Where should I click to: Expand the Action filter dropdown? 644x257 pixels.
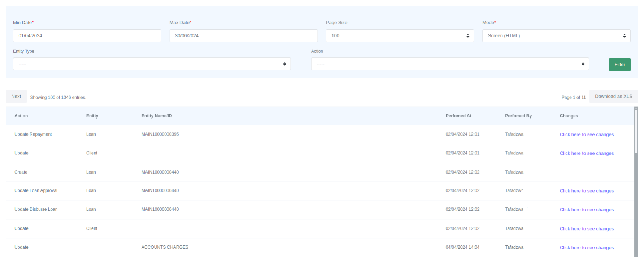pyautogui.click(x=450, y=64)
